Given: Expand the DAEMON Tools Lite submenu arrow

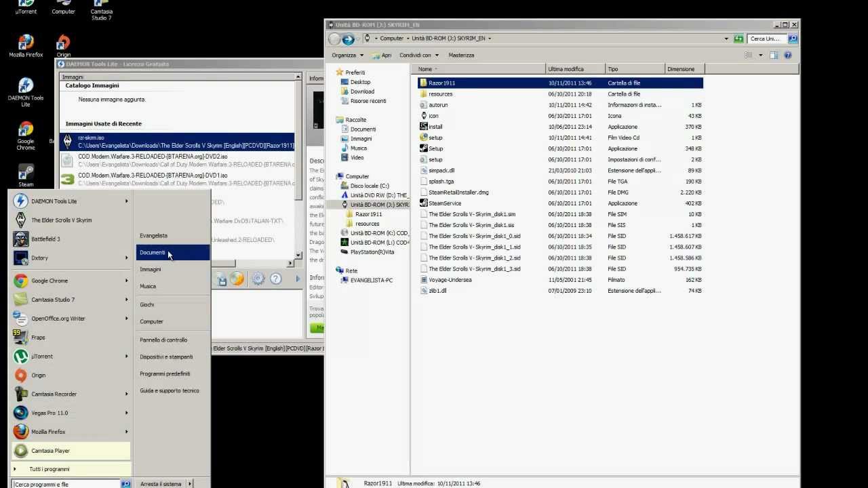Looking at the screenshot, I should (126, 201).
